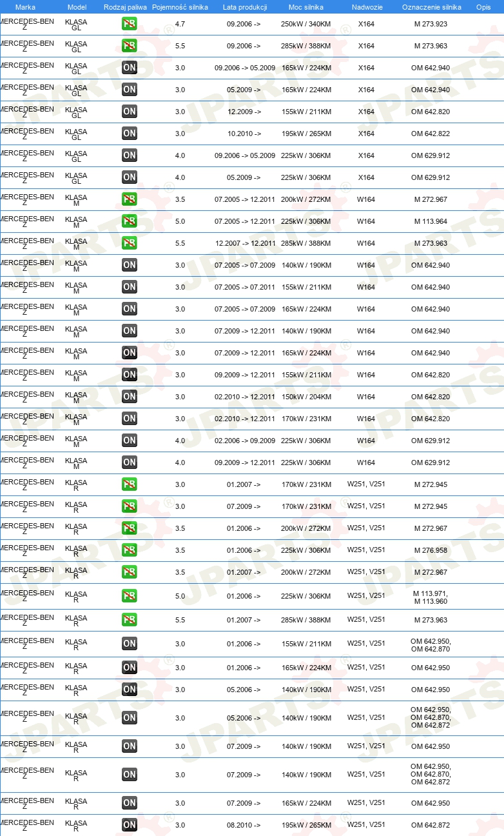The width and height of the screenshot is (504, 836).
Task: Click the PB petrol icon for Klasa GL 5.5
Action: point(130,46)
